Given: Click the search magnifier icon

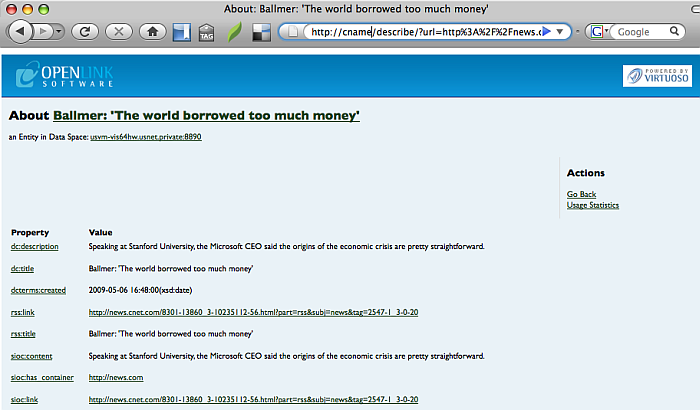Looking at the screenshot, I should click(x=674, y=31).
